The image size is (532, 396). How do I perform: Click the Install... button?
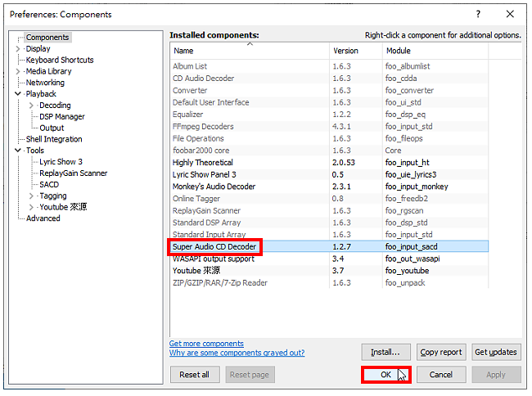click(x=385, y=353)
